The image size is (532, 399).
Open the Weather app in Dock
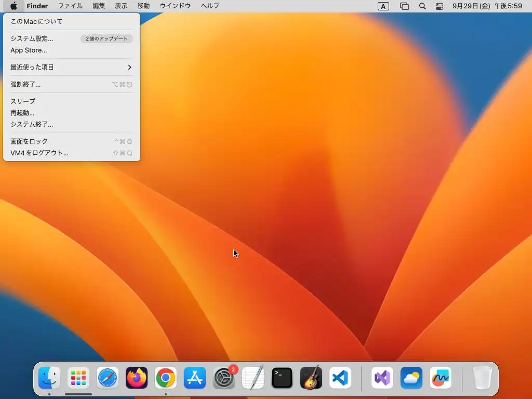tap(411, 378)
